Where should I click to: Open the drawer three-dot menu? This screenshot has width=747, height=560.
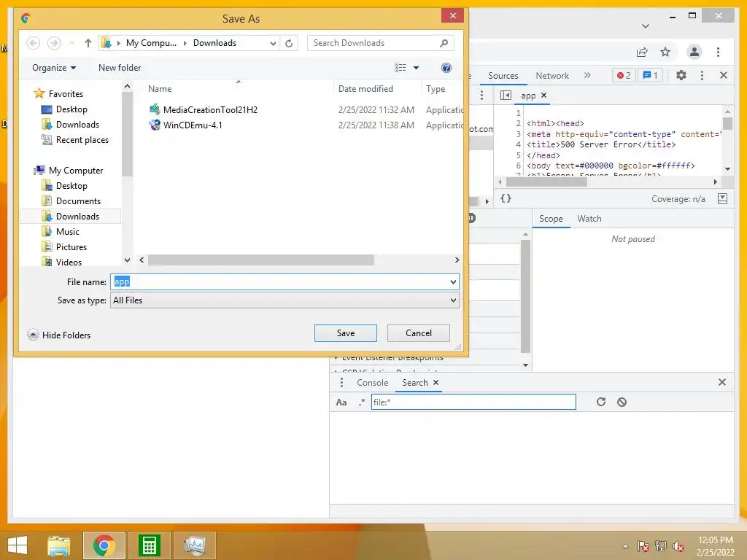click(341, 382)
